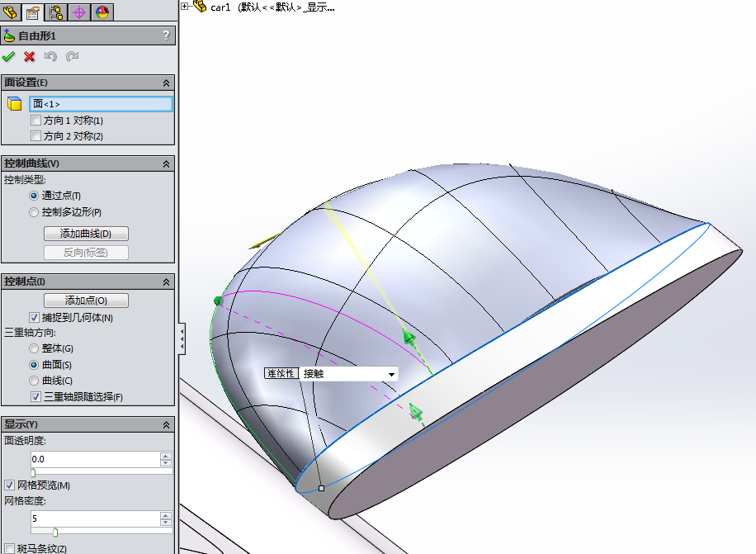Open the FeatureManager design tree tab

coord(10,12)
